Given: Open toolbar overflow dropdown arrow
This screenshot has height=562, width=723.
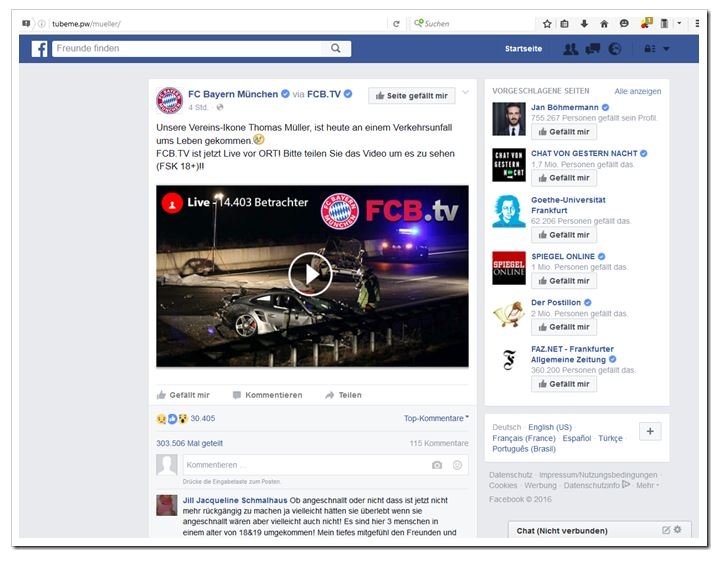Looking at the screenshot, I should tap(679, 23).
